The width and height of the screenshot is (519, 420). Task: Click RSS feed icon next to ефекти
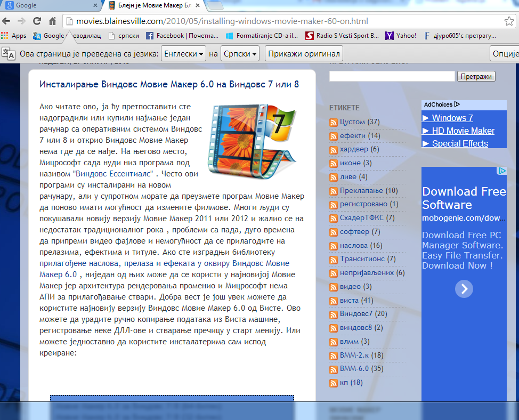pos(334,136)
